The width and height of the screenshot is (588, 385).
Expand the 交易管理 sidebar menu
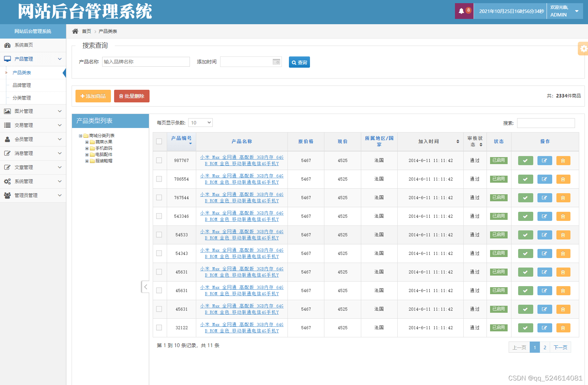tap(33, 125)
